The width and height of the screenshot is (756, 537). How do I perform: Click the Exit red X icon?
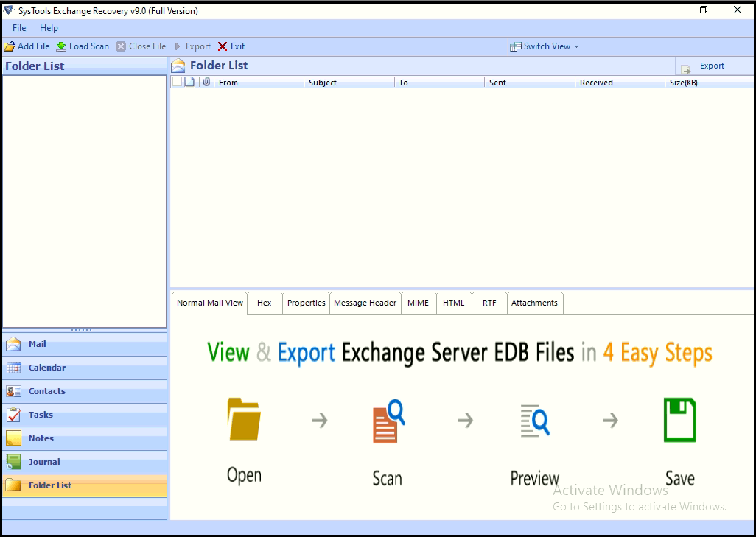click(223, 46)
